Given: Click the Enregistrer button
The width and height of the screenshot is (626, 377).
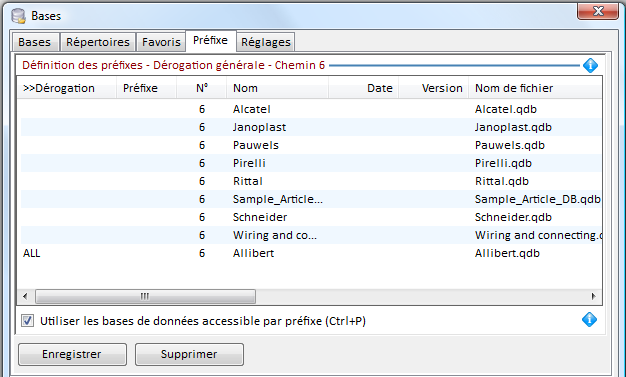Looking at the screenshot, I should (72, 354).
